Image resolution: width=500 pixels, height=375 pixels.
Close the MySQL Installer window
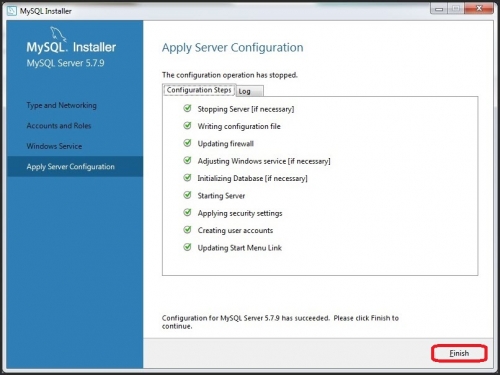[479, 9]
